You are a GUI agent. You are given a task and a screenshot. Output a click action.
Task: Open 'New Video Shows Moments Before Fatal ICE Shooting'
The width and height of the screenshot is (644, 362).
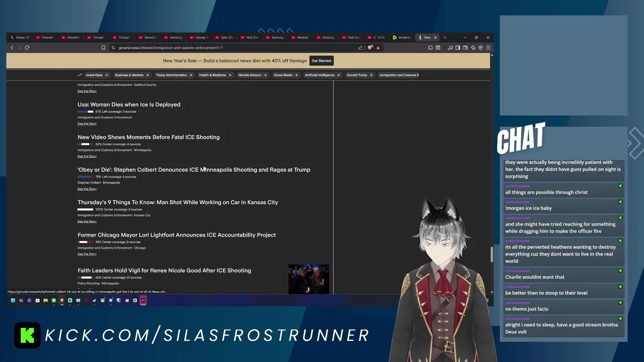click(x=148, y=137)
